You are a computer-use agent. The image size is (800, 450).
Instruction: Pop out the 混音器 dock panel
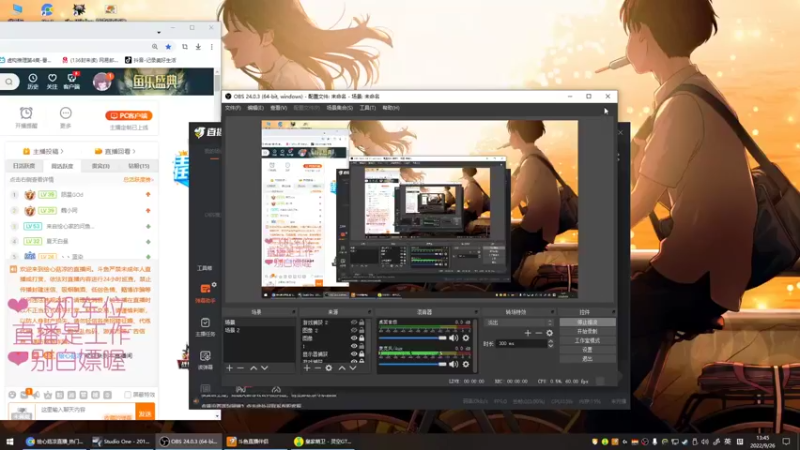click(x=476, y=312)
